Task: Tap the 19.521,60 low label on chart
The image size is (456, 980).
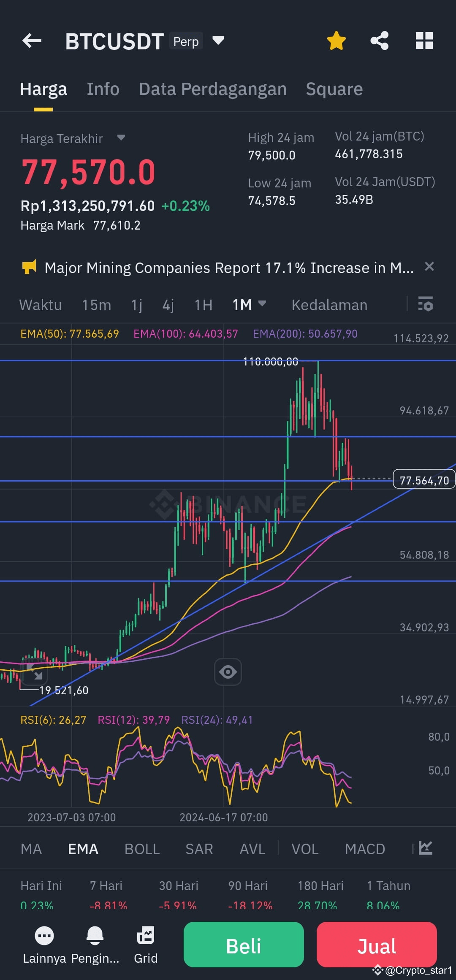Action: pyautogui.click(x=64, y=690)
